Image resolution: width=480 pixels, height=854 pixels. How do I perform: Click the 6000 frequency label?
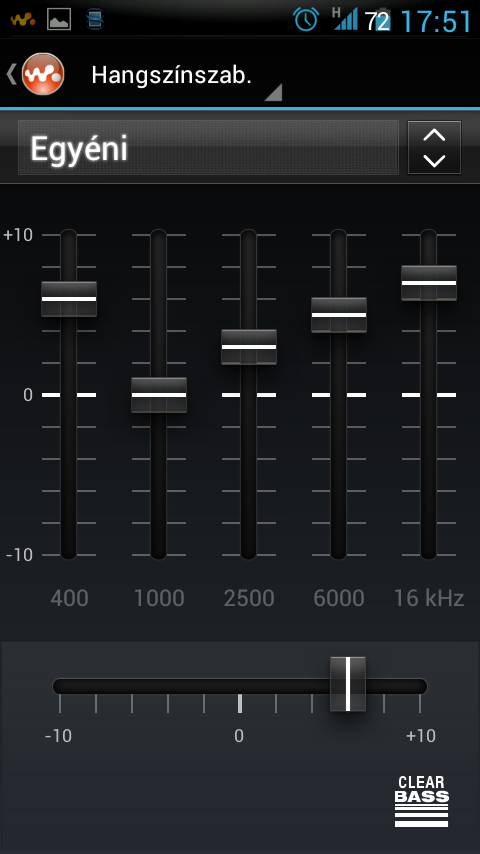pos(339,598)
